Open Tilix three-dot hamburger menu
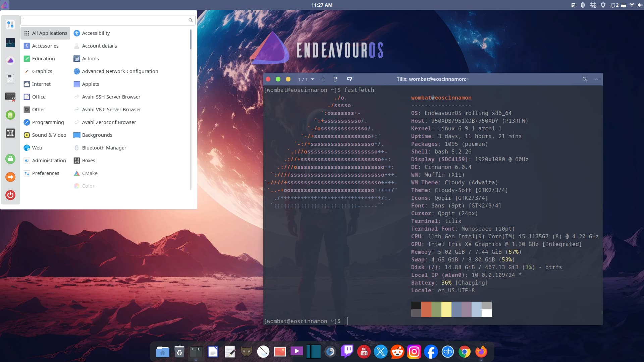 click(597, 79)
